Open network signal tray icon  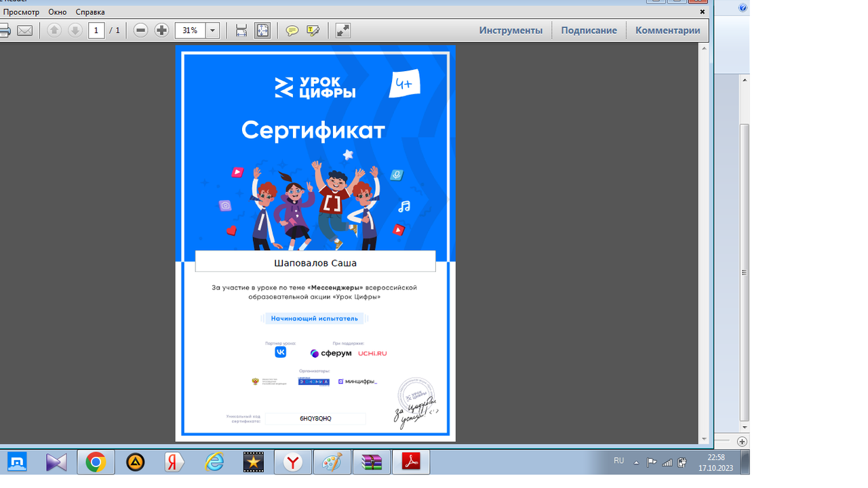tap(667, 462)
